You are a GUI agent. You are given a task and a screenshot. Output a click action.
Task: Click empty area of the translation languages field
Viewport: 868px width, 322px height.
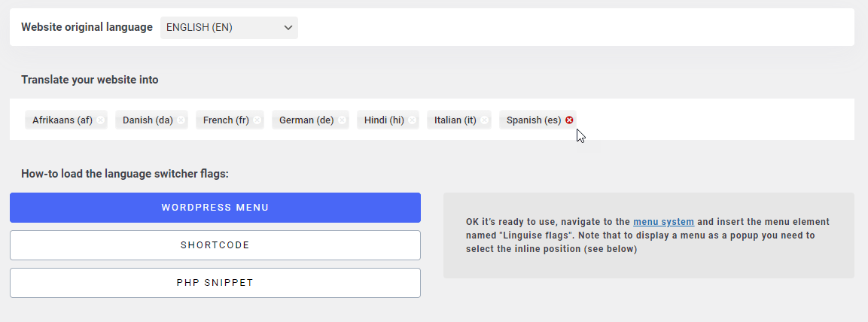tap(715, 120)
